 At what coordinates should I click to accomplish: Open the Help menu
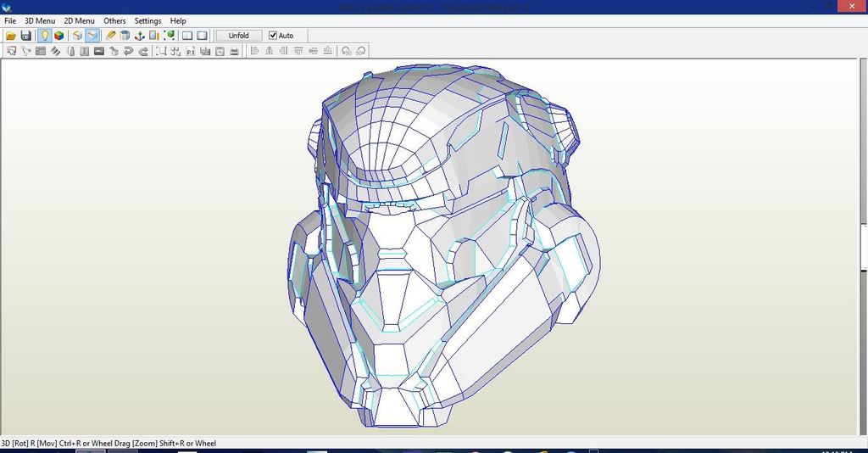(x=178, y=20)
